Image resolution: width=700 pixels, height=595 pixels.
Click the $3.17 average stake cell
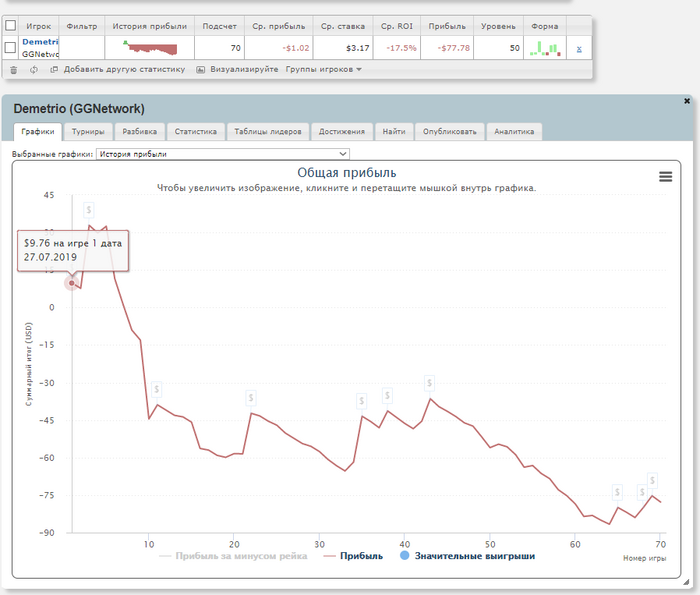(x=343, y=48)
